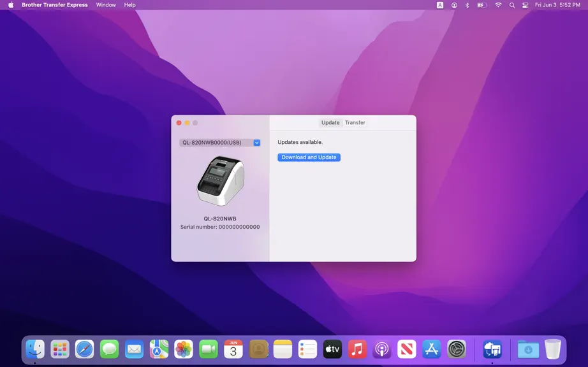The height and width of the screenshot is (367, 588).
Task: Select the Update tab
Action: 330,122
